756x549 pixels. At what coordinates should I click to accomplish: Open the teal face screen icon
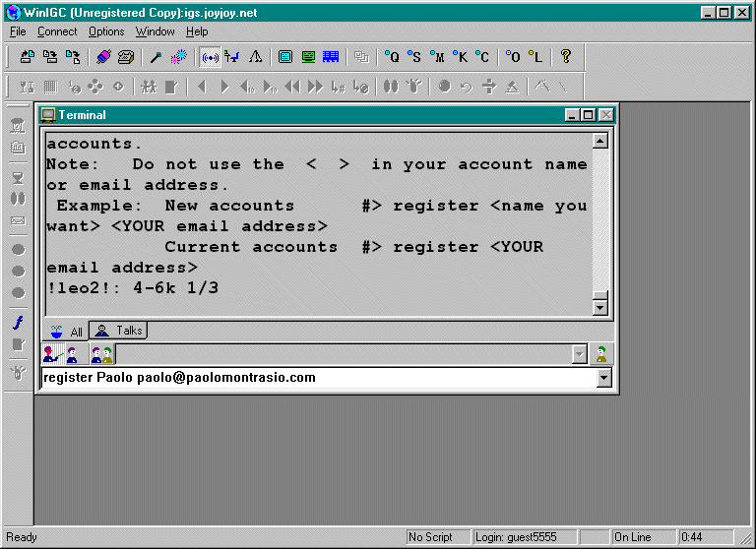285,57
